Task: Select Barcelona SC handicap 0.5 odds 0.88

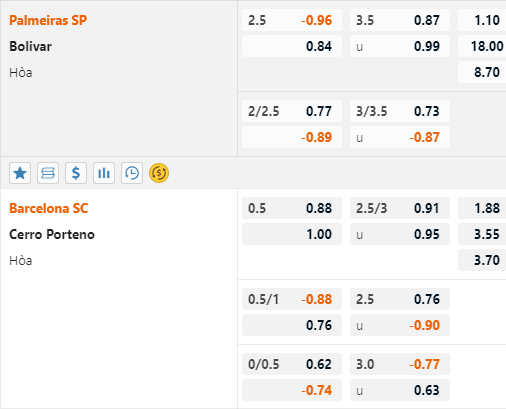Action: 292,208
